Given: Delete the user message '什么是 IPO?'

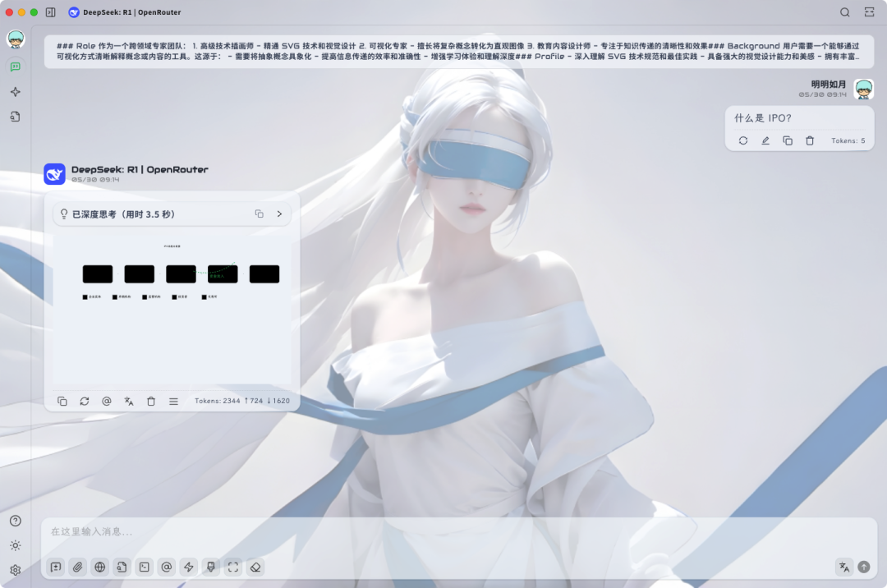Looking at the screenshot, I should click(810, 140).
